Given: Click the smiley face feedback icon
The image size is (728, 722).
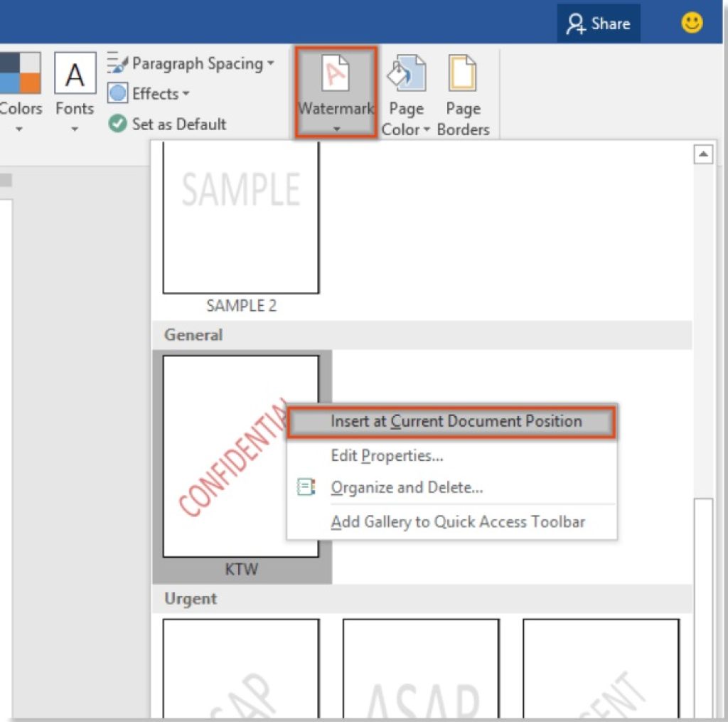Looking at the screenshot, I should pyautogui.click(x=691, y=23).
